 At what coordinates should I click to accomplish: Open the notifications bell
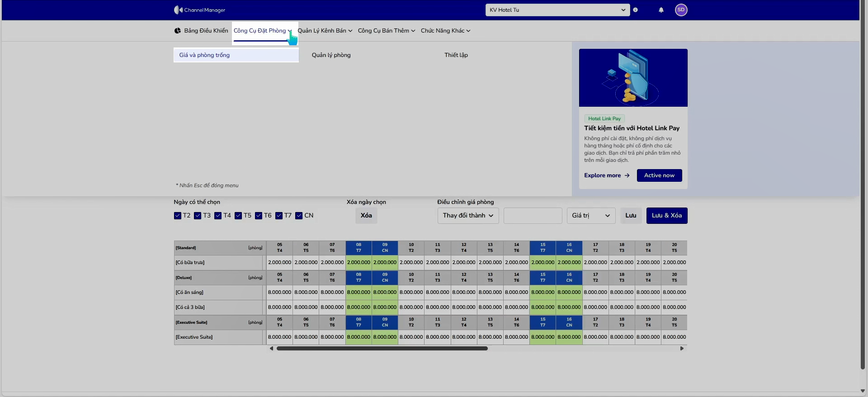[x=661, y=10]
